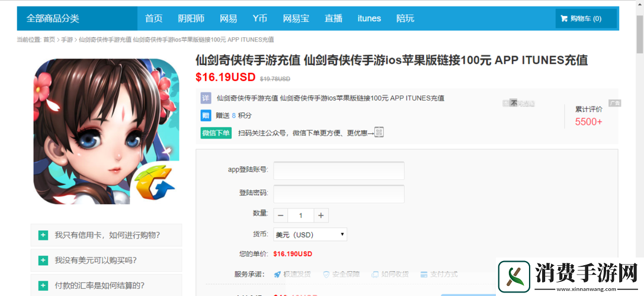This screenshot has height=296, width=644.
Task: Open the QR code icon after 更优惠
Action: point(379,132)
